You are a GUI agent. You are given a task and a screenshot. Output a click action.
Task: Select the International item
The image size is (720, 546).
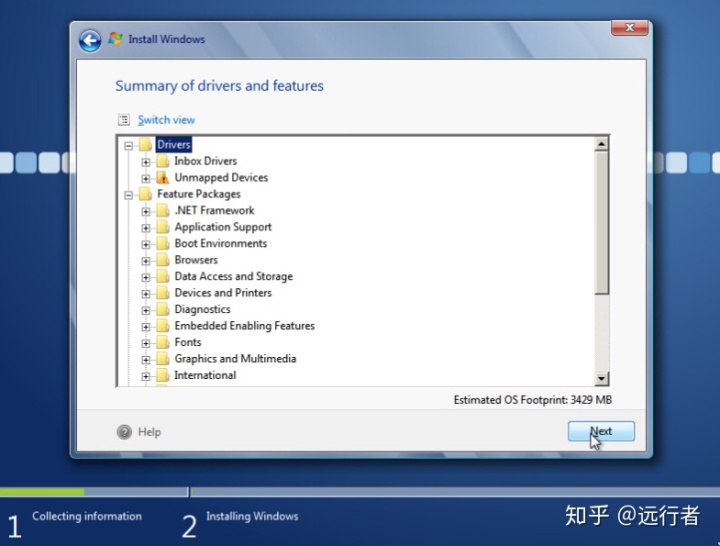tap(205, 376)
